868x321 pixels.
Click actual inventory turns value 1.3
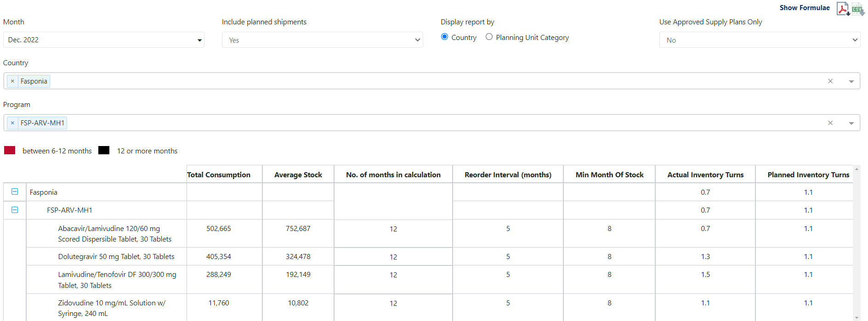[705, 257]
